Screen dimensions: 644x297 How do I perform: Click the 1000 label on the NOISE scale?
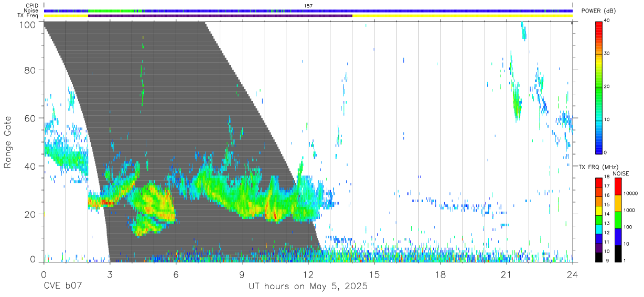click(x=629, y=210)
